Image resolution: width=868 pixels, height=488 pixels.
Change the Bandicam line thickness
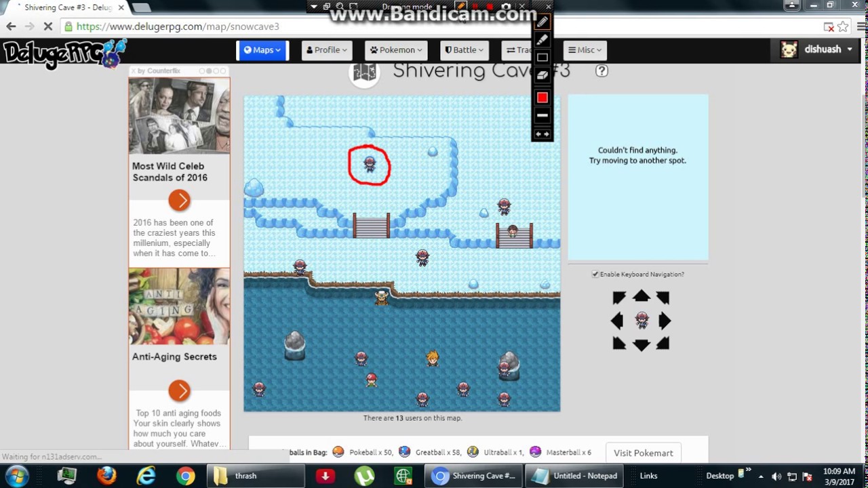(x=542, y=116)
